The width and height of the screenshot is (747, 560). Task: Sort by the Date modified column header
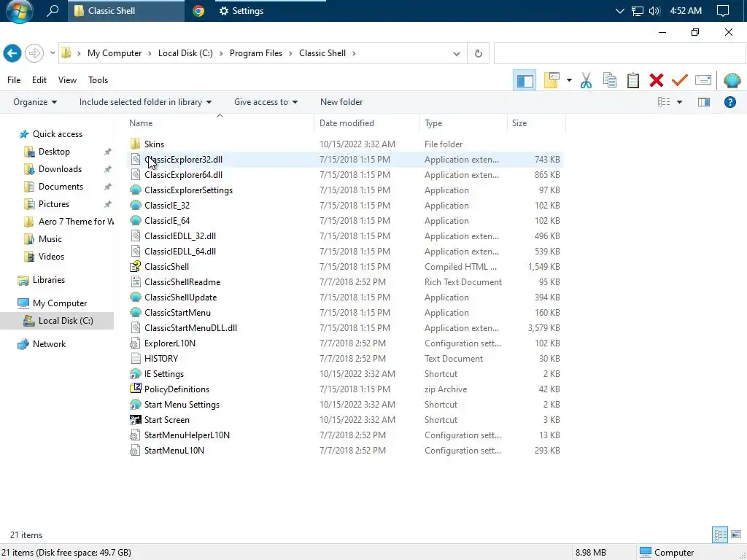coord(347,122)
